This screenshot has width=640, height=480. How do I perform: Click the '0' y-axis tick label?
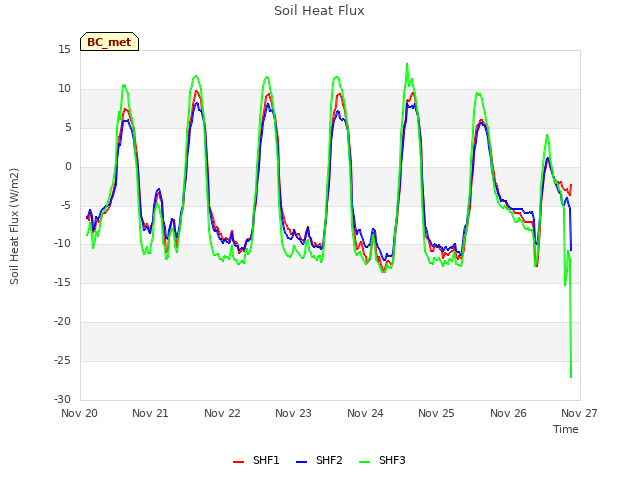coord(68,167)
